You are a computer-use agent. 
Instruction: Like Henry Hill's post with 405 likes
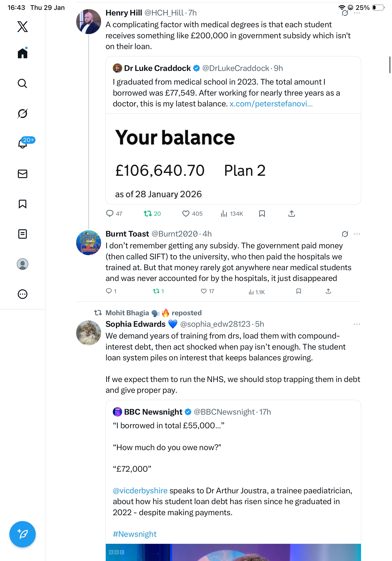click(x=186, y=214)
